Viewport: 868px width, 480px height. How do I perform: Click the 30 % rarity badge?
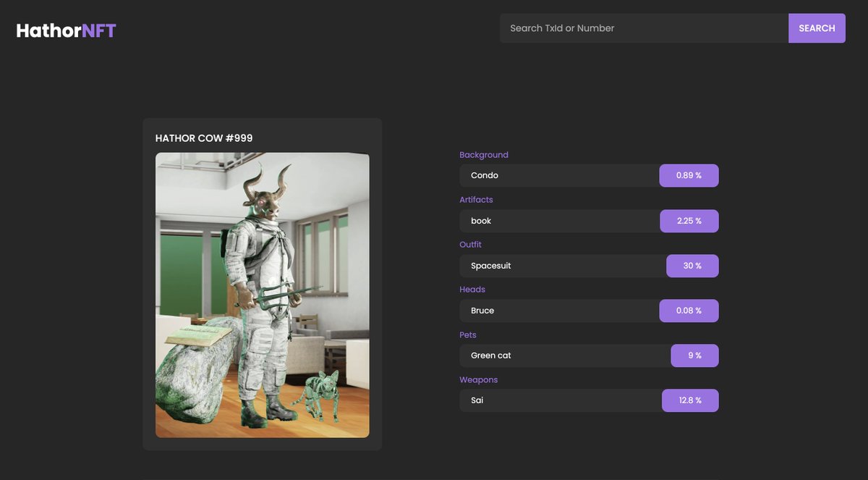tap(692, 266)
